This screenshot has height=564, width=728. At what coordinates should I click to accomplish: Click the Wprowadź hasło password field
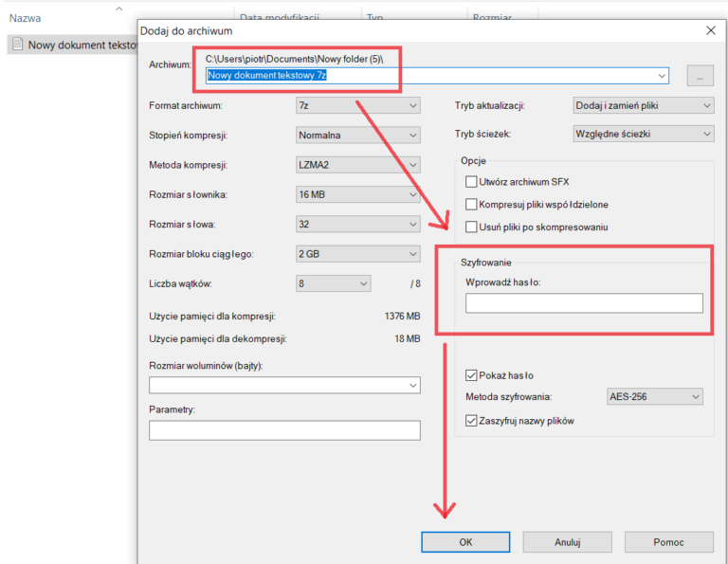point(584,303)
